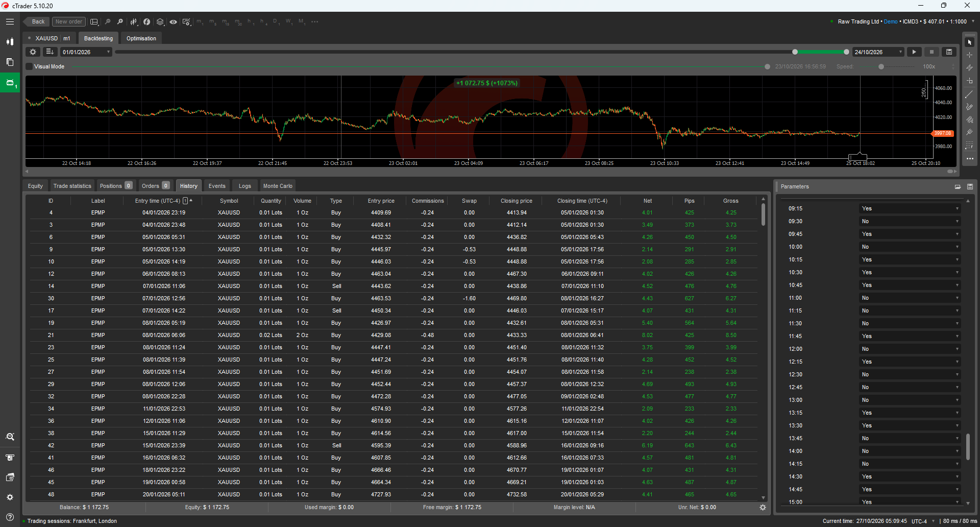Toggle chart viewing options eye icon

pos(174,22)
